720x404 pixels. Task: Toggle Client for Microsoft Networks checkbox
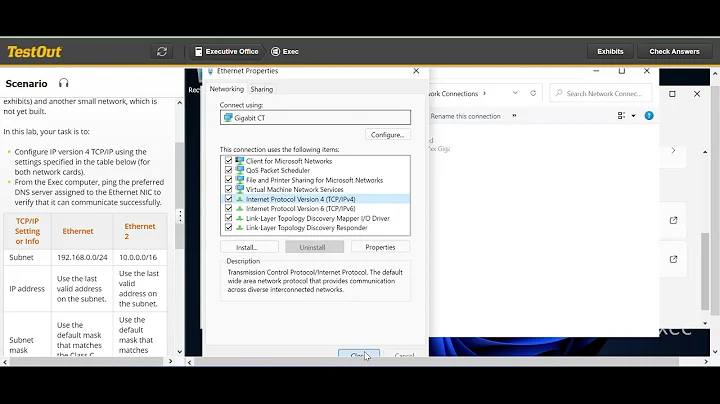pyautogui.click(x=228, y=161)
